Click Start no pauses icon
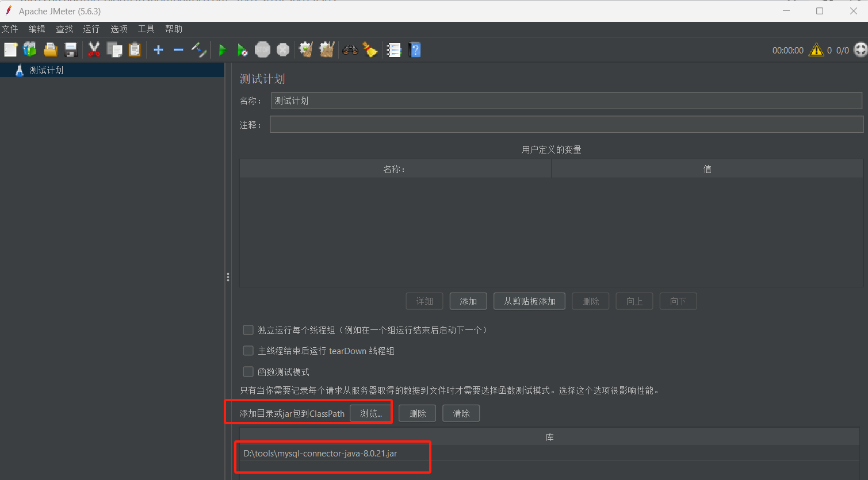 coord(243,50)
